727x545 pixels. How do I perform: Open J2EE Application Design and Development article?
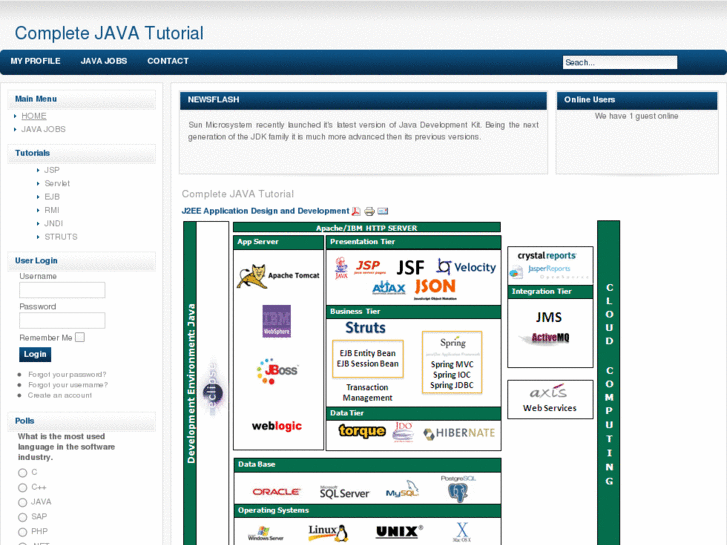(x=265, y=211)
